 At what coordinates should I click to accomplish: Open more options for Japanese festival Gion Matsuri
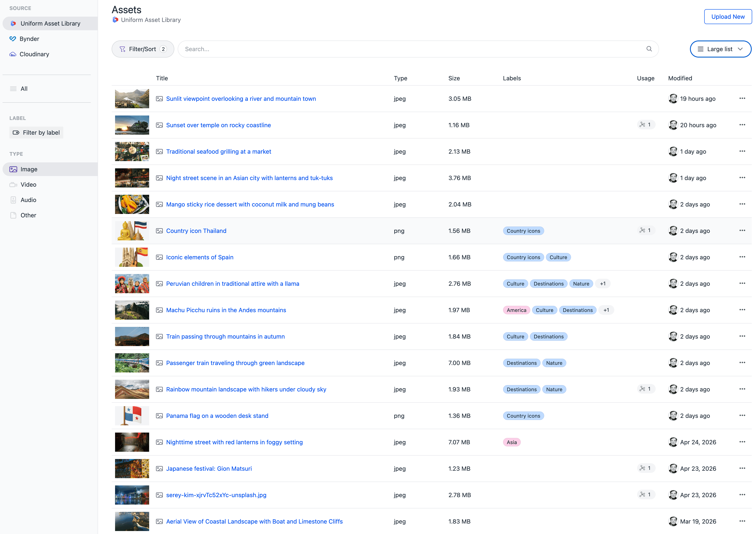[x=742, y=469]
